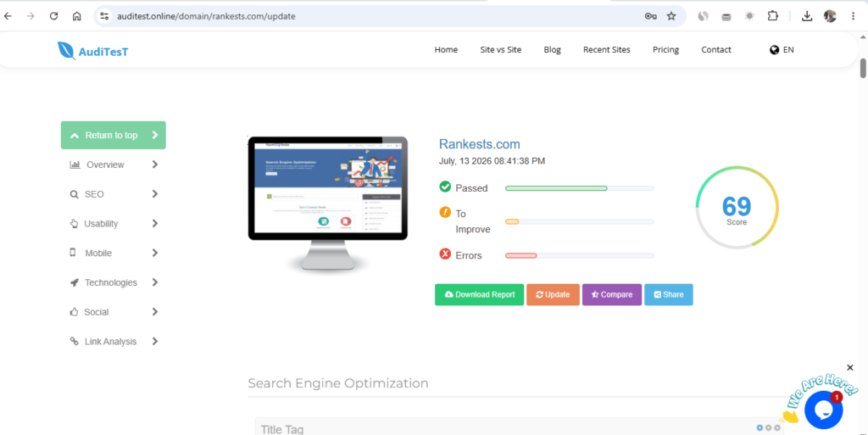Bookmark this page with star icon
Viewport: 868px width, 435px height.
pos(671,16)
